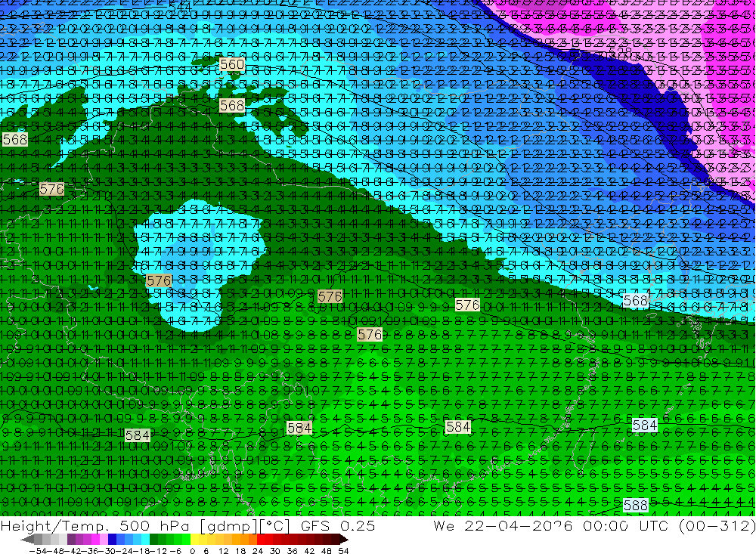Select the light pink legend swatch

[104, 540]
